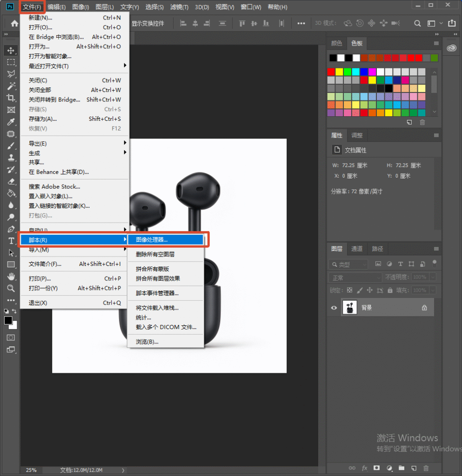
Task: Click 删除所有空图层 in the submenu
Action: click(166, 254)
